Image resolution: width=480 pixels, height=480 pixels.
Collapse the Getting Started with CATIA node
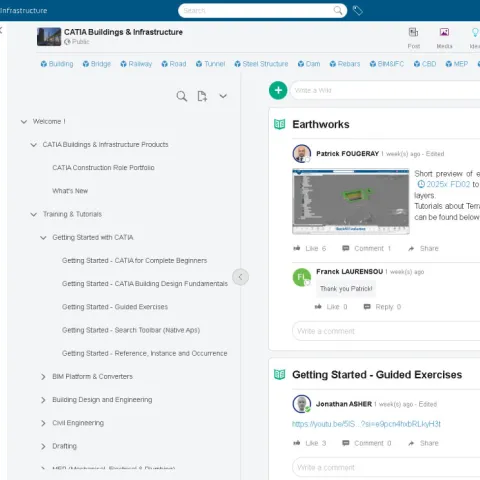tap(43, 238)
